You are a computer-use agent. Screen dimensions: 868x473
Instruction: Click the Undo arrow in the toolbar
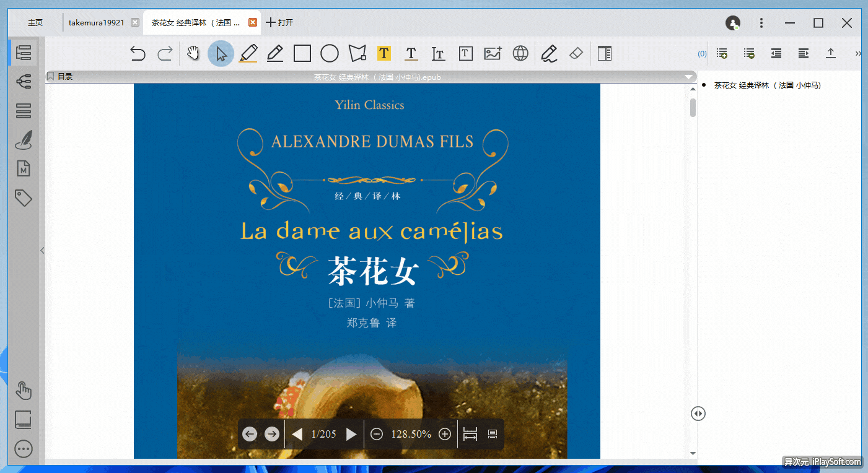(138, 54)
